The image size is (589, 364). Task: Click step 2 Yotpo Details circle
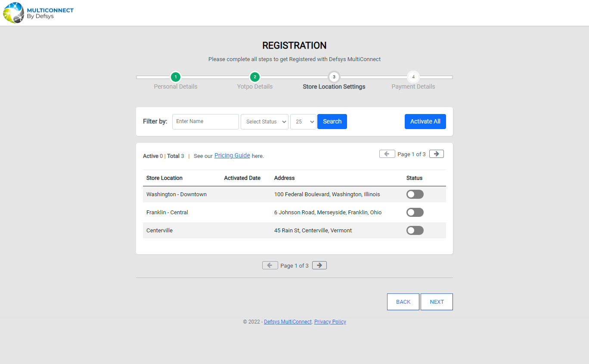pyautogui.click(x=254, y=77)
